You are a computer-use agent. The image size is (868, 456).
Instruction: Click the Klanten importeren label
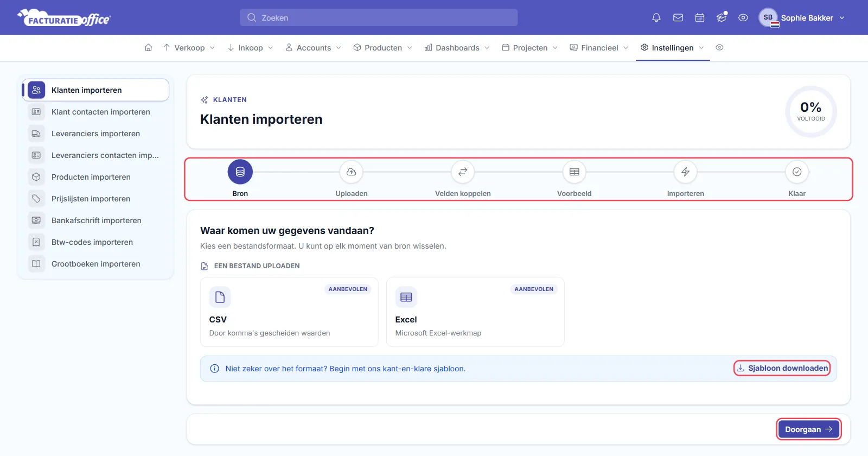pyautogui.click(x=87, y=90)
